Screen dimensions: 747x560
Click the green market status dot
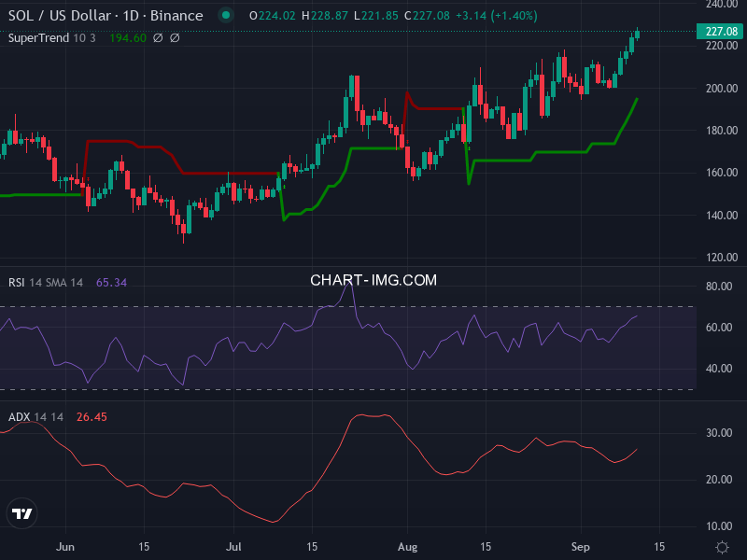point(224,16)
